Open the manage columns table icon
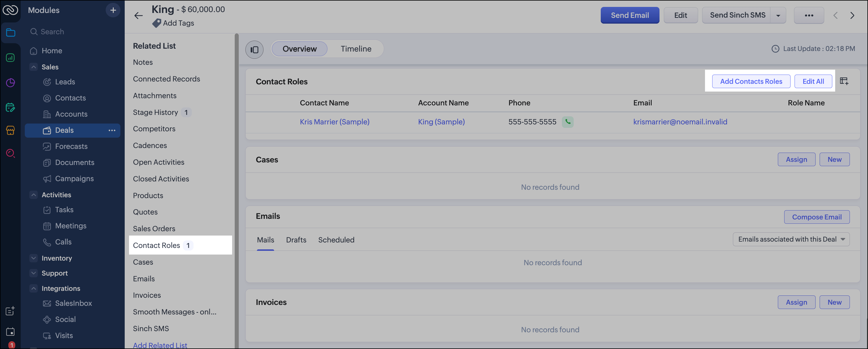 pos(844,81)
